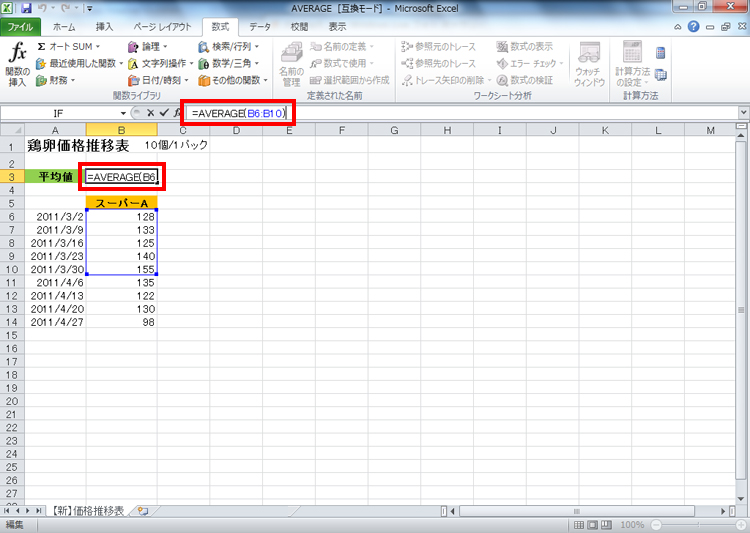Open Calculation Options (計算方法の設定)

pyautogui.click(x=632, y=65)
